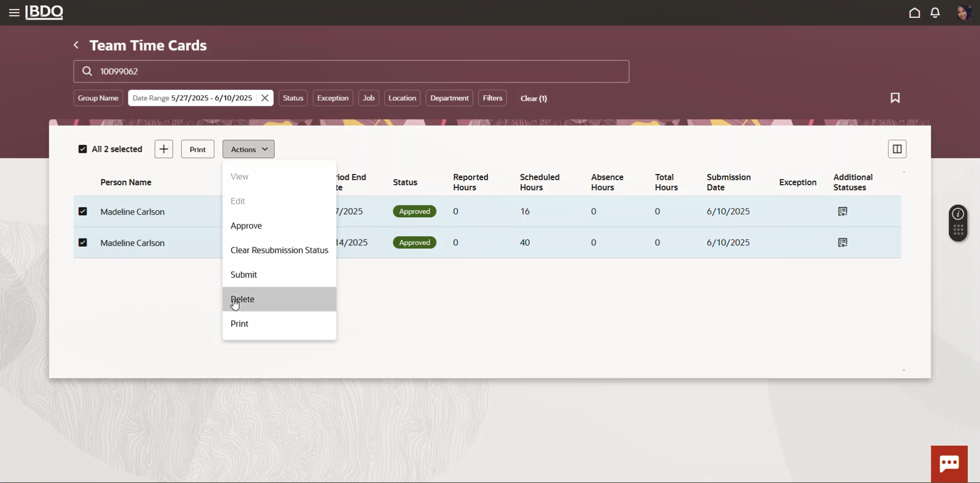Select Approve from the Actions menu
Viewport: 980px width, 483px height.
[279, 226]
